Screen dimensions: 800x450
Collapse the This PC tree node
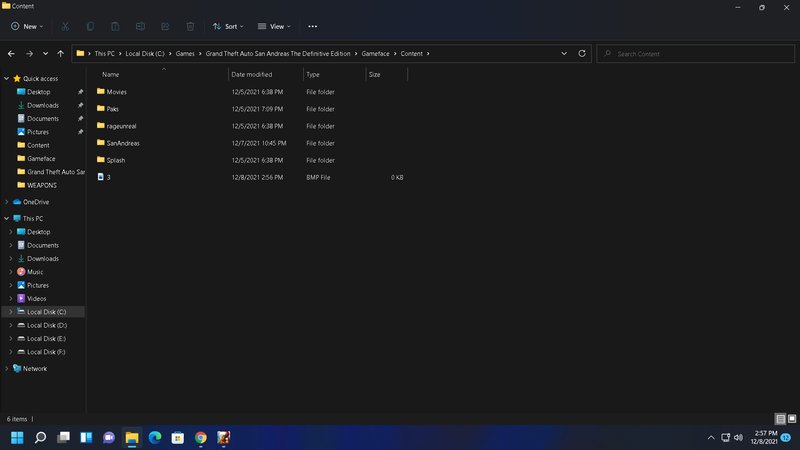pos(7,218)
